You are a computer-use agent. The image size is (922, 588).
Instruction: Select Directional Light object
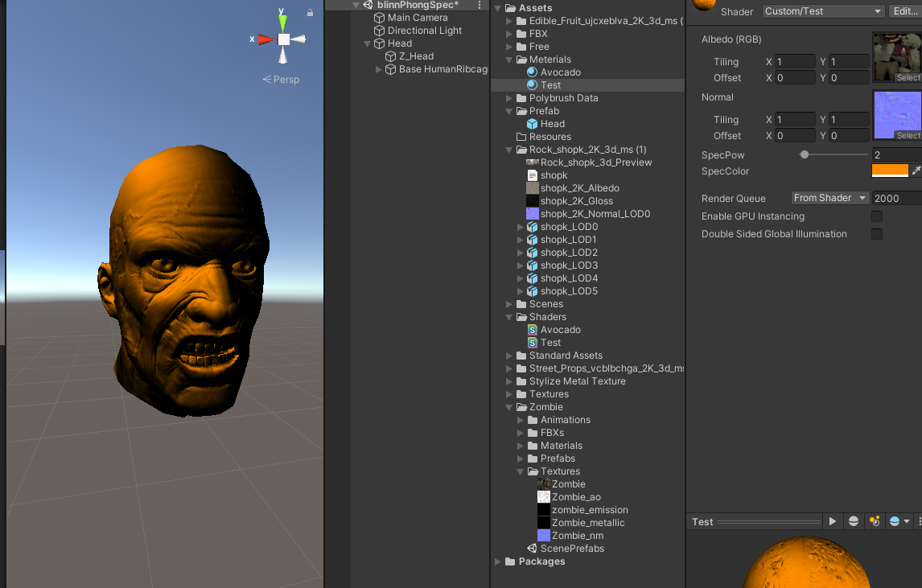click(x=424, y=31)
